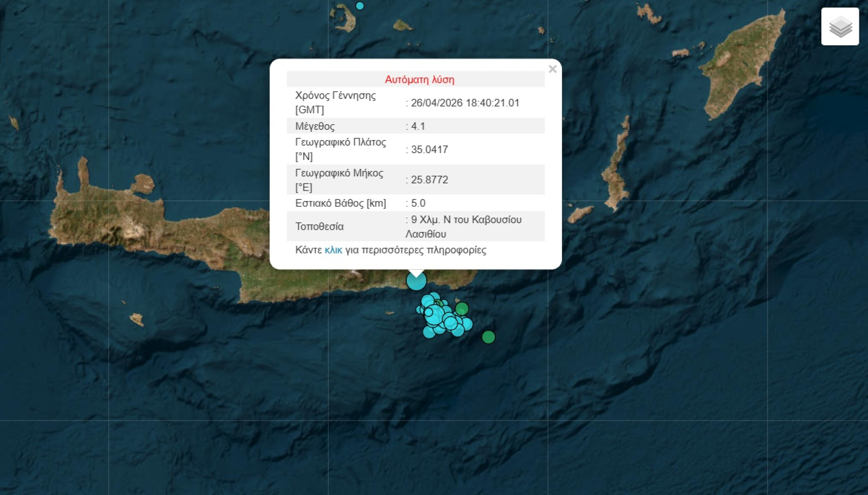Click the Αυτόματη λύση popup header

419,79
